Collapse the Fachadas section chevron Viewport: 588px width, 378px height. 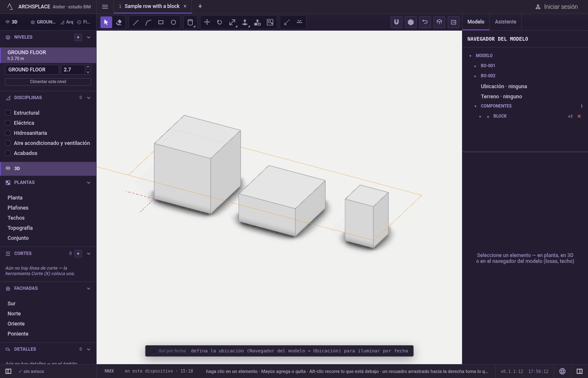click(89, 289)
